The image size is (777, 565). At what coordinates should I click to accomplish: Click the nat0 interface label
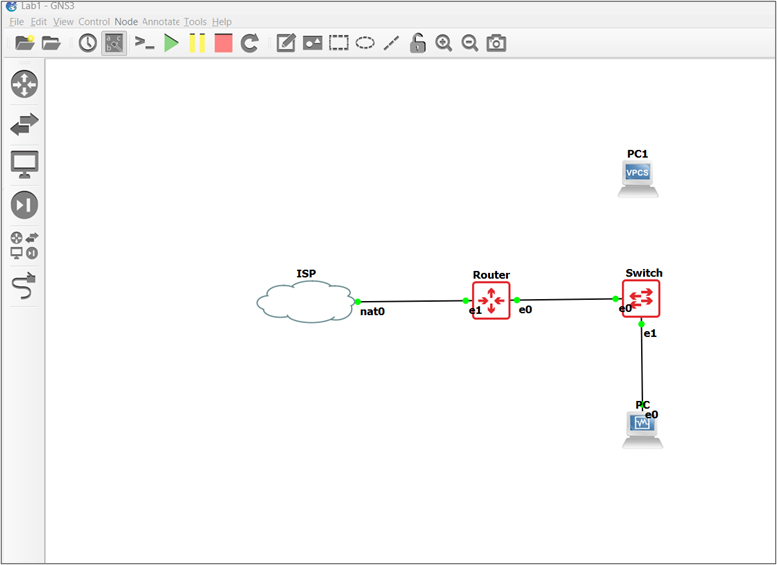click(x=373, y=312)
